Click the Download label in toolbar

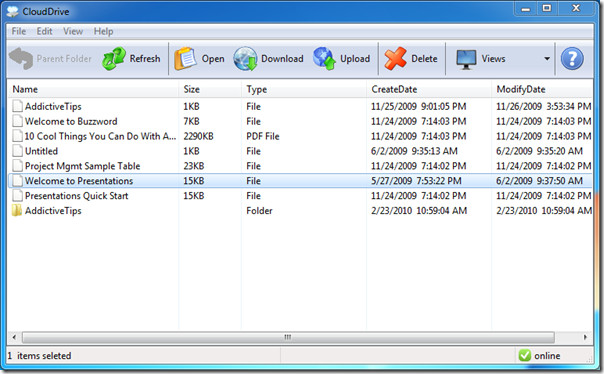282,59
